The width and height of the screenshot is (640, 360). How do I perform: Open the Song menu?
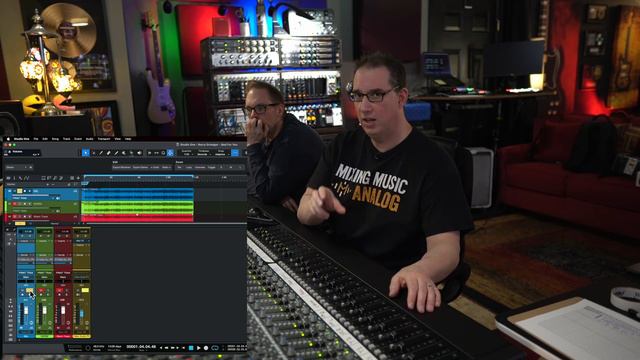click(55, 139)
